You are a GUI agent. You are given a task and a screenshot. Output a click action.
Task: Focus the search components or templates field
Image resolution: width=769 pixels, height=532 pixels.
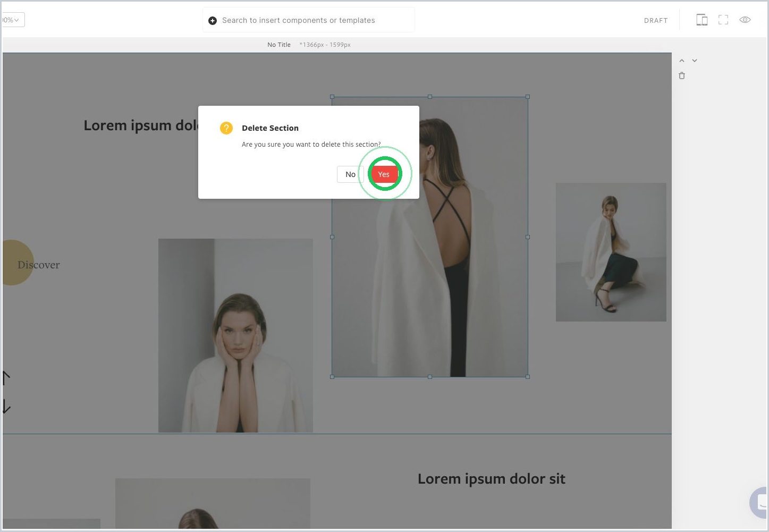[309, 20]
